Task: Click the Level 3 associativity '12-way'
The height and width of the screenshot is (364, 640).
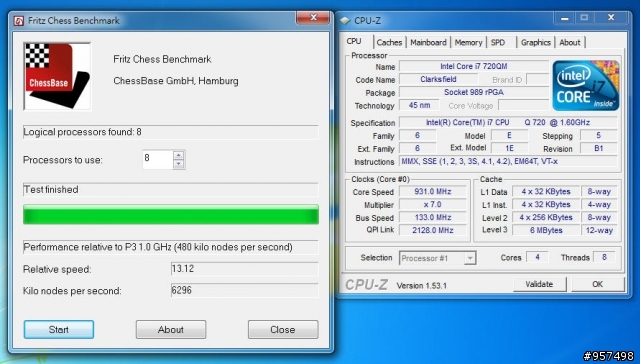Action: coord(599,230)
